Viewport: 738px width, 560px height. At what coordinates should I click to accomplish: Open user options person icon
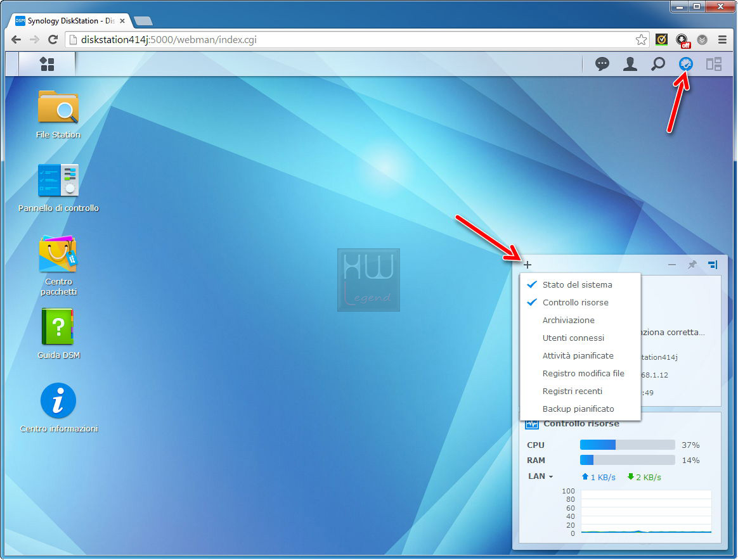click(x=630, y=64)
